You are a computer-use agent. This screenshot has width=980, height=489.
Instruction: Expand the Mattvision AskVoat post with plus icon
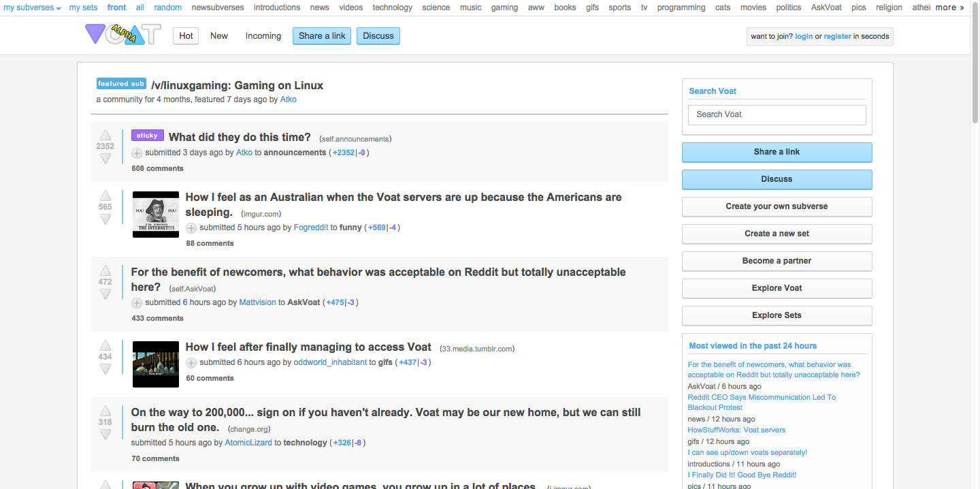[137, 303]
